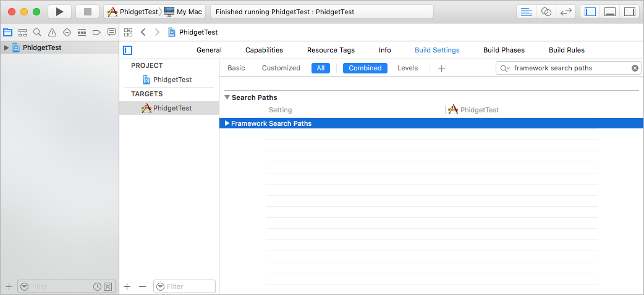
Task: Open the Build Rules tab
Action: click(567, 50)
